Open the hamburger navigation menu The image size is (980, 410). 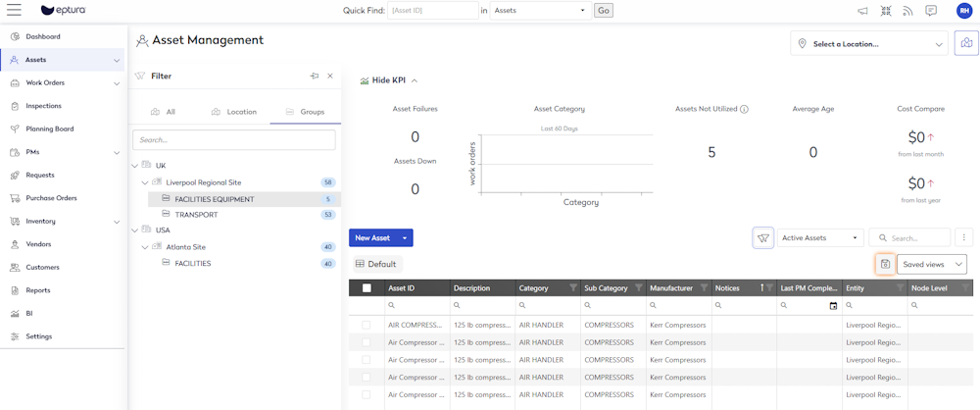[14, 11]
